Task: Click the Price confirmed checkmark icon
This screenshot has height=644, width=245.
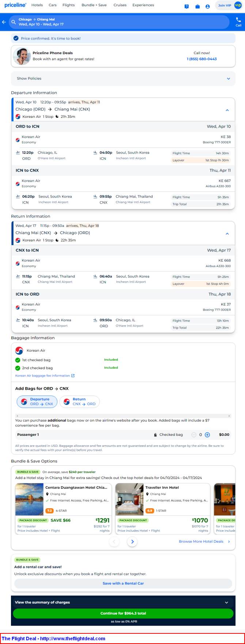Action: click(x=16, y=38)
